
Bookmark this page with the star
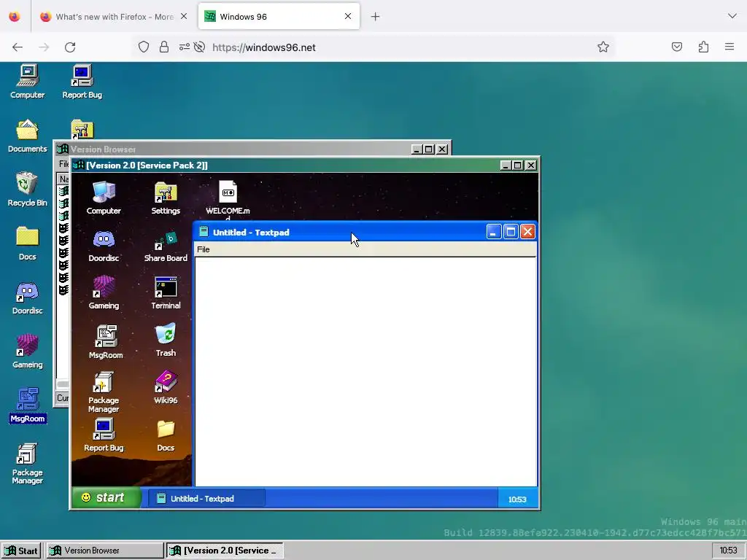[x=603, y=47]
